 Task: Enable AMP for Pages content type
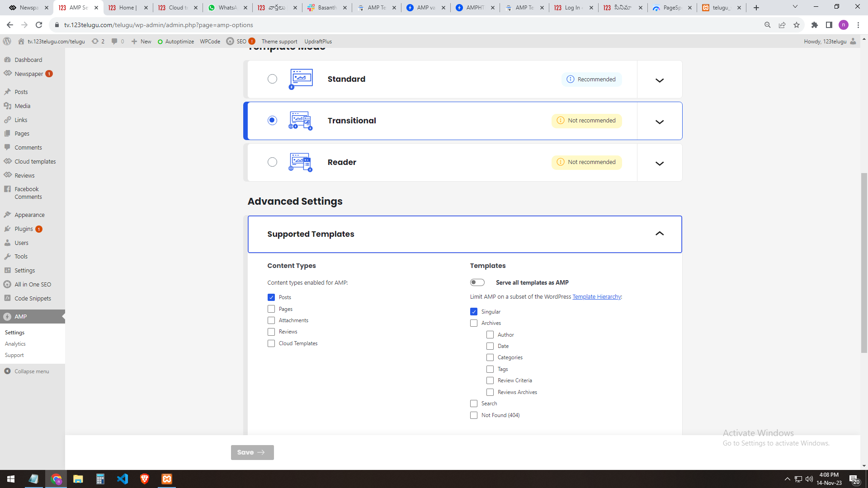pyautogui.click(x=271, y=309)
